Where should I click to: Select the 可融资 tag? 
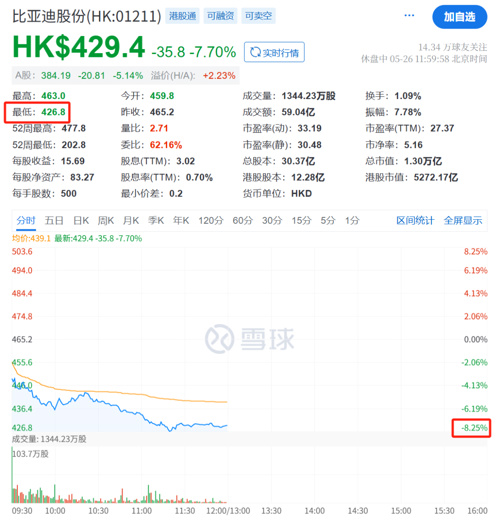pos(220,16)
